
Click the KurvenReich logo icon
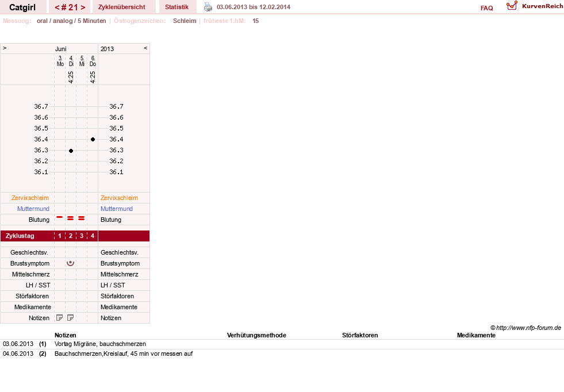coord(512,6)
